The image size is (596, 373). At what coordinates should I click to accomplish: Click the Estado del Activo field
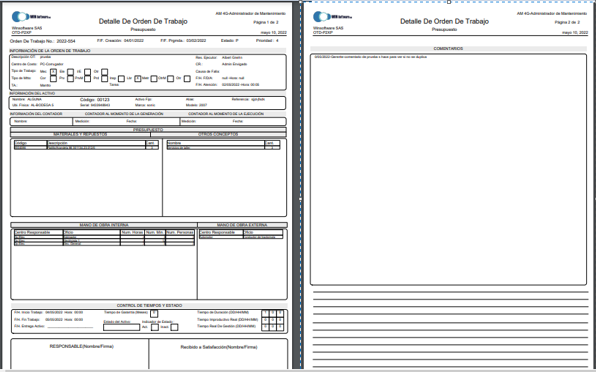point(122,327)
